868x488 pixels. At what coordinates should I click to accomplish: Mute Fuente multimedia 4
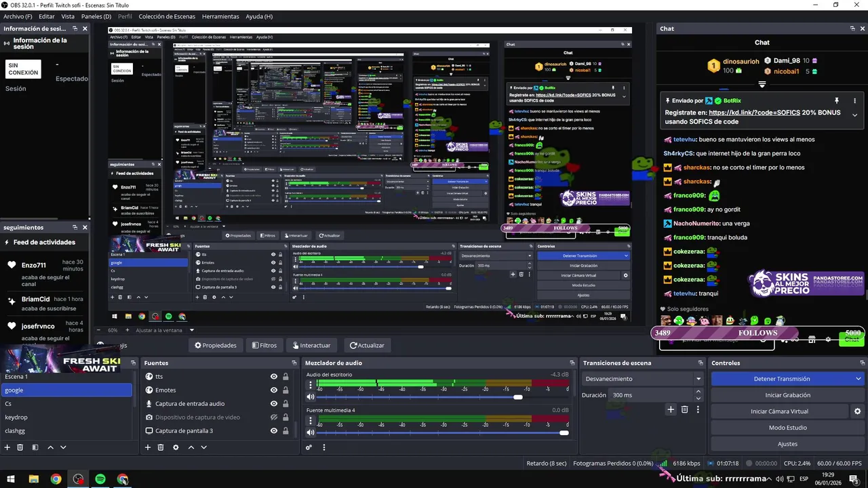click(311, 432)
